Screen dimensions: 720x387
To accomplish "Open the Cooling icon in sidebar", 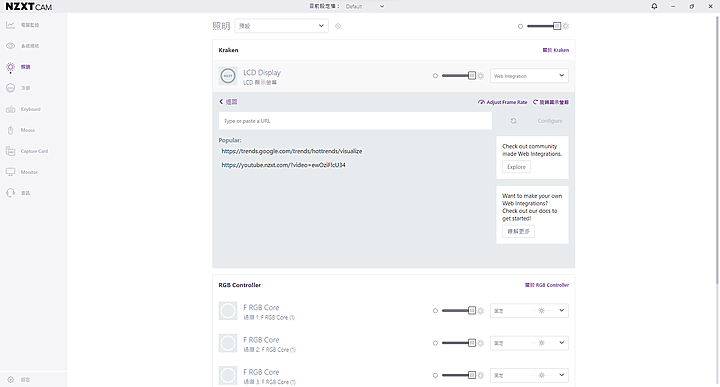I will pyautogui.click(x=11, y=88).
